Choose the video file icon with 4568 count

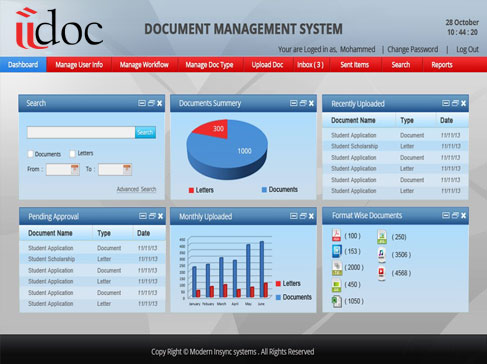[x=382, y=273]
